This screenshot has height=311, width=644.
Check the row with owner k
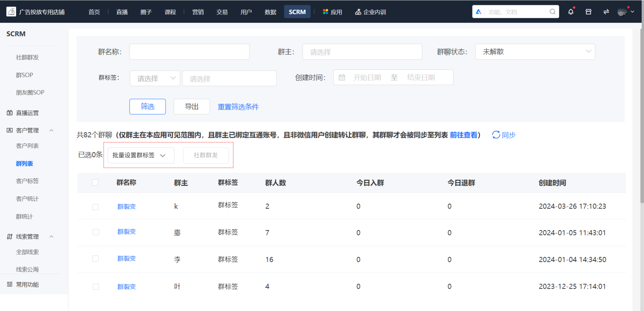[x=95, y=207]
